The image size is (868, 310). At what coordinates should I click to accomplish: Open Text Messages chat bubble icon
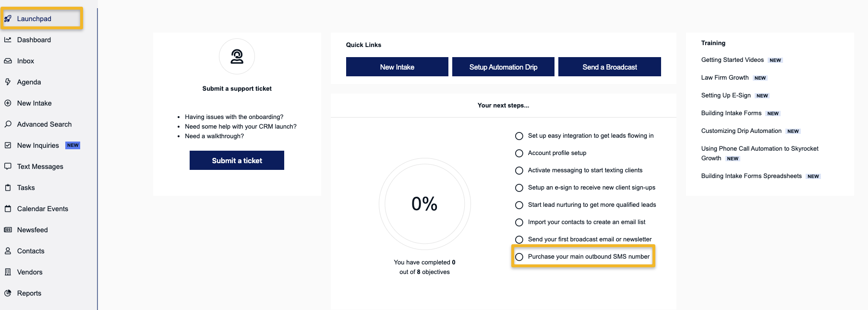[8, 167]
